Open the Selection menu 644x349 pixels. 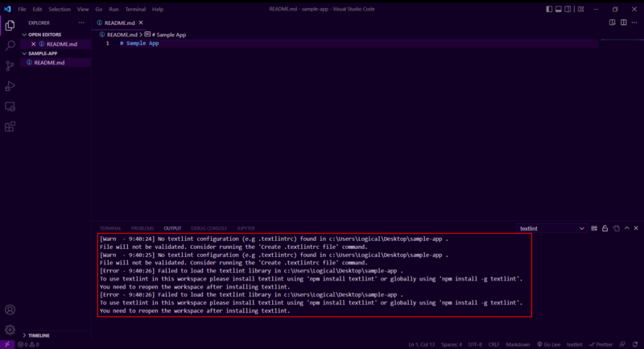click(x=60, y=9)
